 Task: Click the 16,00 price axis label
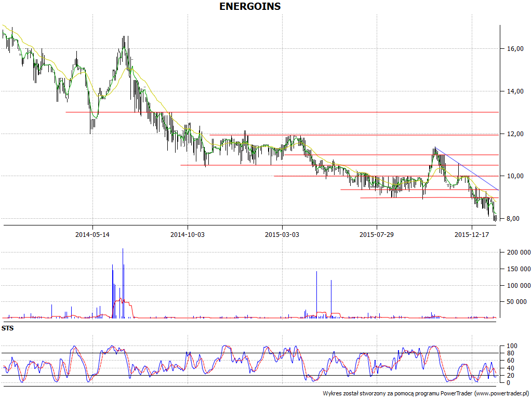(515, 49)
